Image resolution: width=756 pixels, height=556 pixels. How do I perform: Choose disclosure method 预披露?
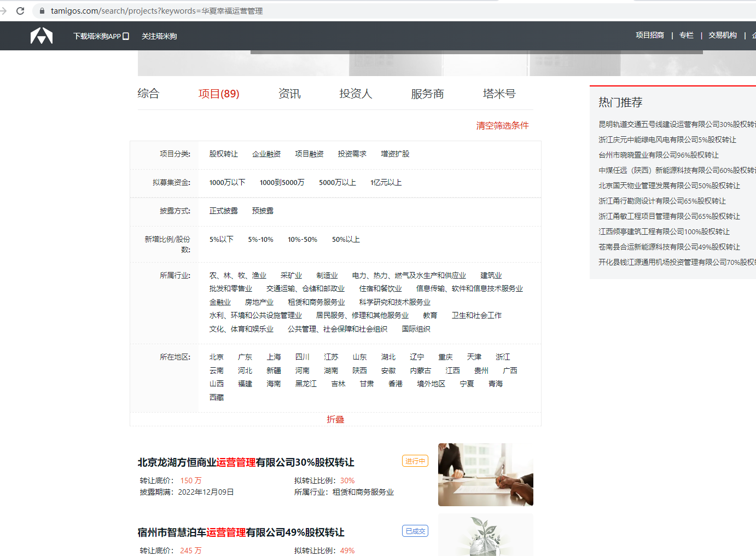tap(263, 211)
